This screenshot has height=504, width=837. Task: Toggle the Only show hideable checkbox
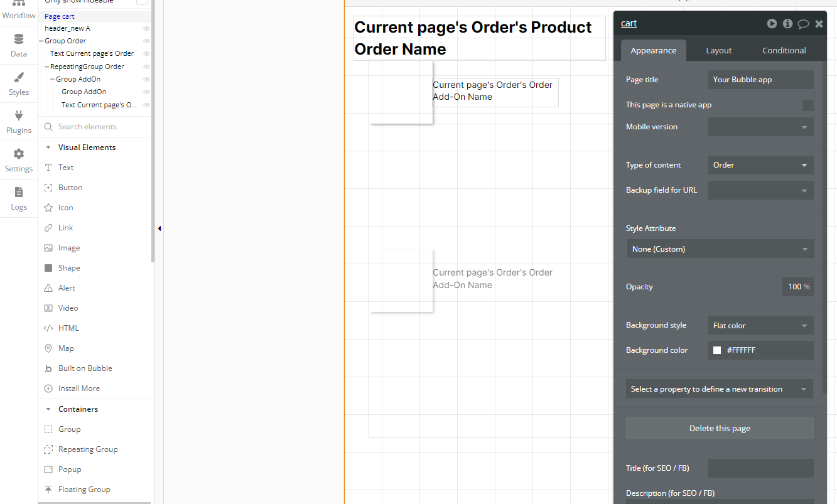142,2
